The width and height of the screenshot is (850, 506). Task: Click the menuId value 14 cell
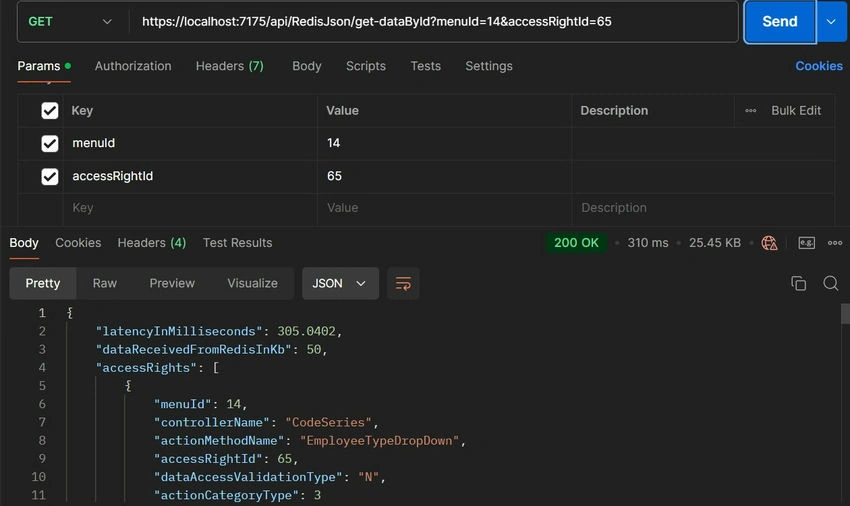coord(445,143)
